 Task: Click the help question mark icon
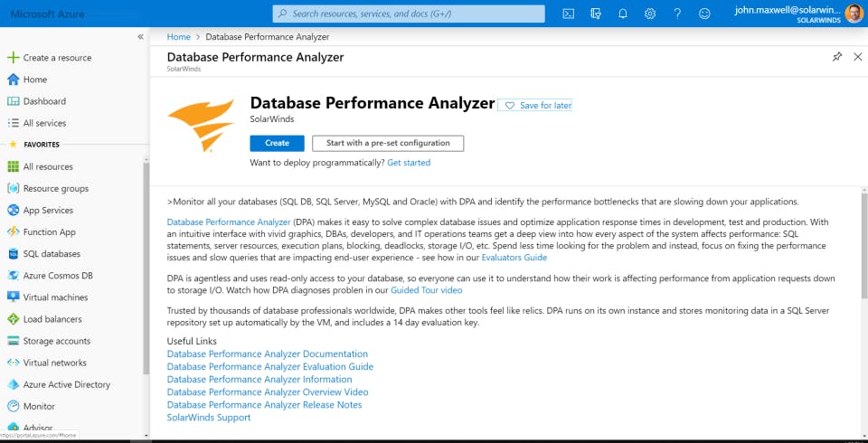pos(677,14)
